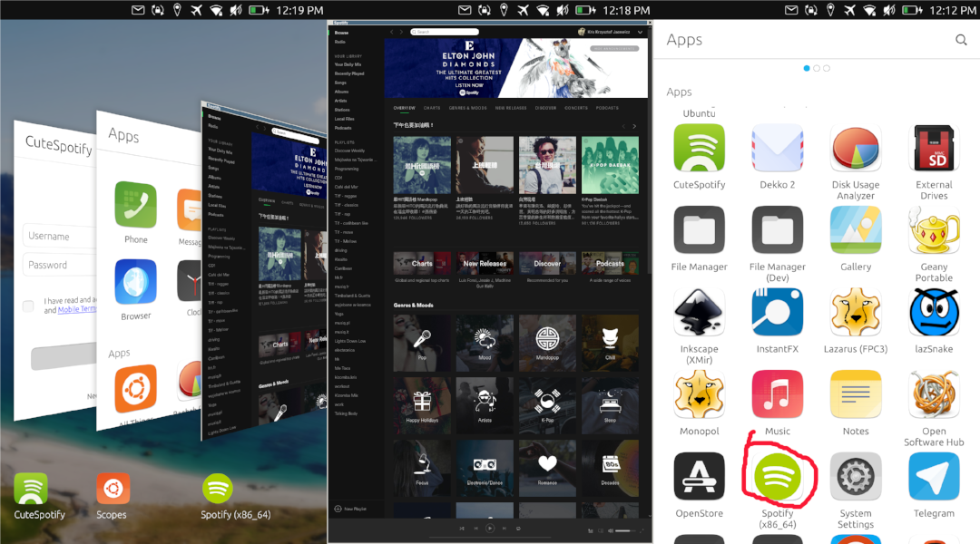Click Hide Announcements button on banner
The image size is (980, 544).
click(x=613, y=48)
